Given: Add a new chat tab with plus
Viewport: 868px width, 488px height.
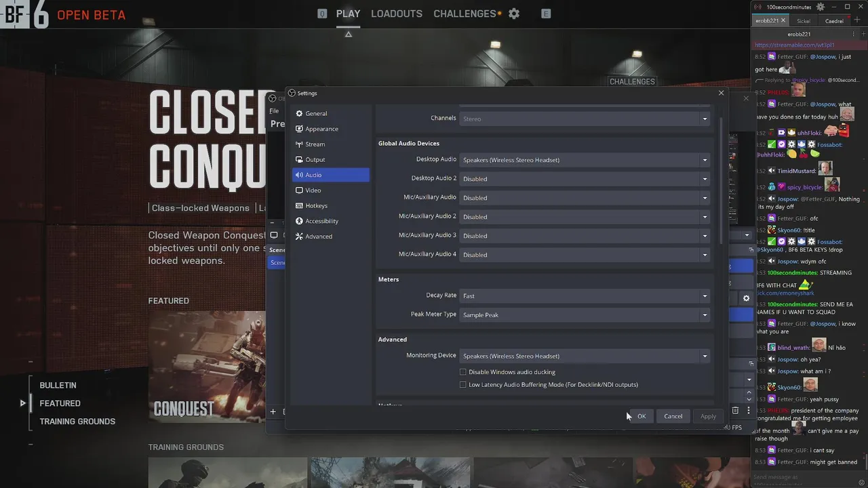Looking at the screenshot, I should (x=857, y=20).
